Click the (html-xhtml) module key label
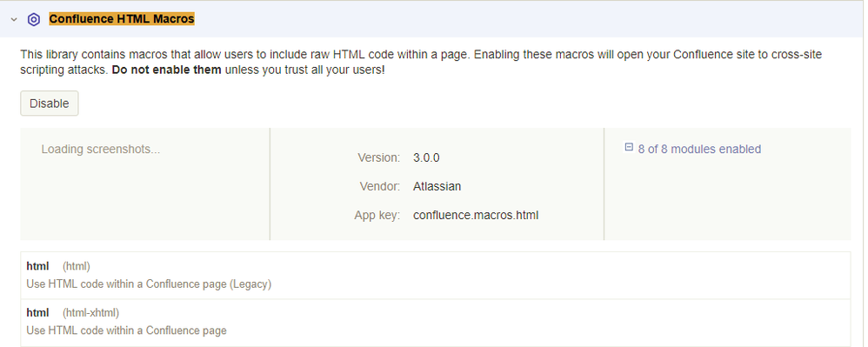 pos(90,313)
